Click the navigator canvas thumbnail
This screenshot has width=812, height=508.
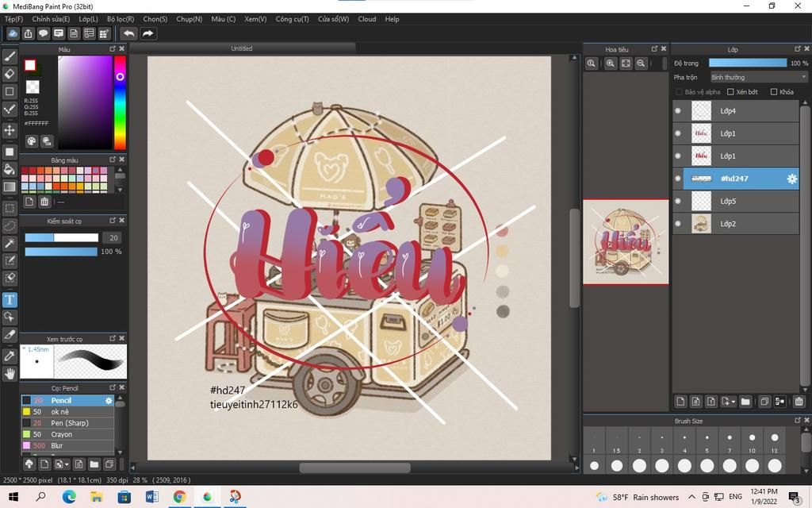point(626,242)
